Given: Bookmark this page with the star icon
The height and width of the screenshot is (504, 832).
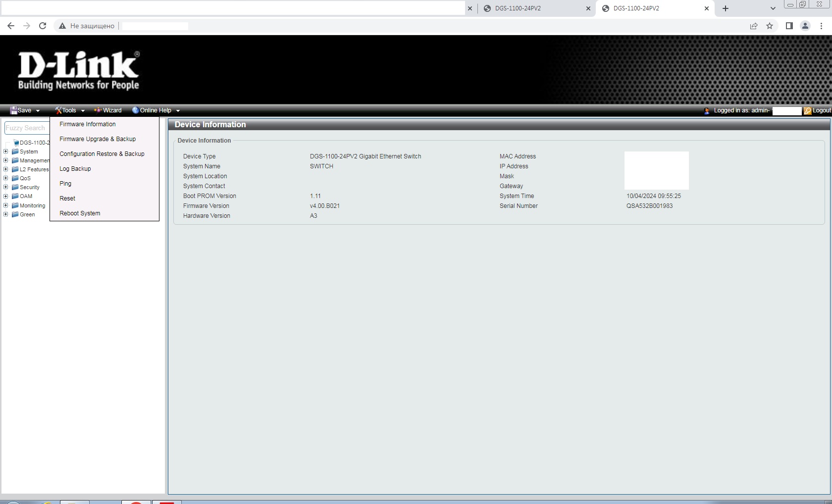Looking at the screenshot, I should click(x=770, y=26).
